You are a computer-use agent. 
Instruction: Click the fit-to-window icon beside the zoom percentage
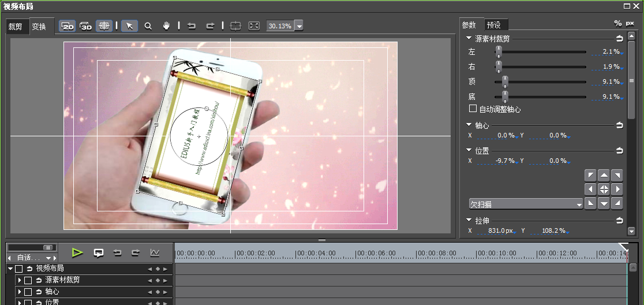click(x=254, y=26)
